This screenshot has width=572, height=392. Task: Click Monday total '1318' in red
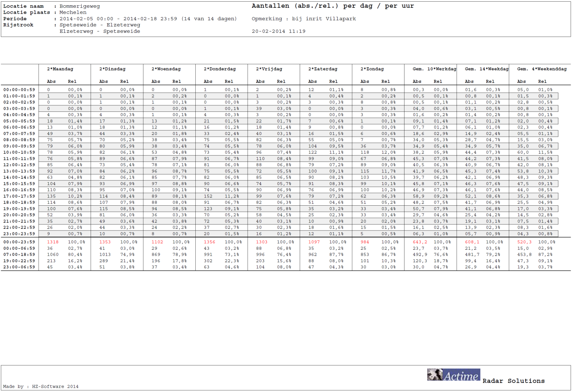[x=53, y=242]
